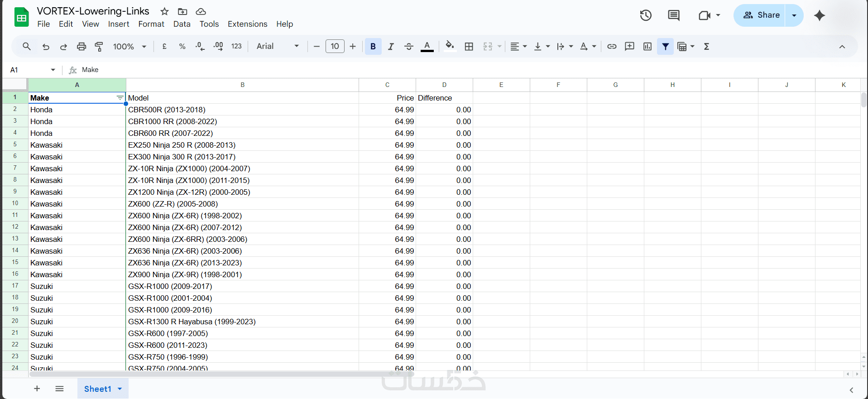Show the all sheets list
Image resolution: width=868 pixels, height=399 pixels.
(x=59, y=389)
